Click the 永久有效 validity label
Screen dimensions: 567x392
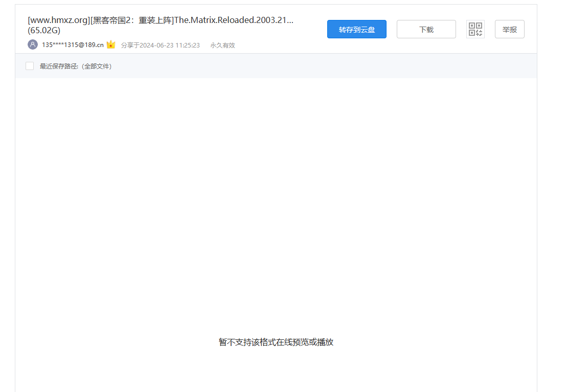pyautogui.click(x=222, y=45)
